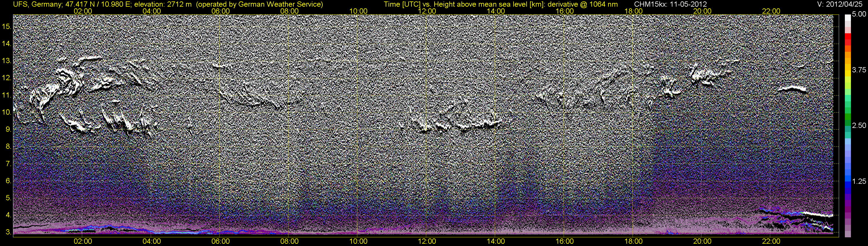Image resolution: width=868 pixels, height=246 pixels.
Task: Select 04:00 on the top time axis
Action: (x=152, y=11)
